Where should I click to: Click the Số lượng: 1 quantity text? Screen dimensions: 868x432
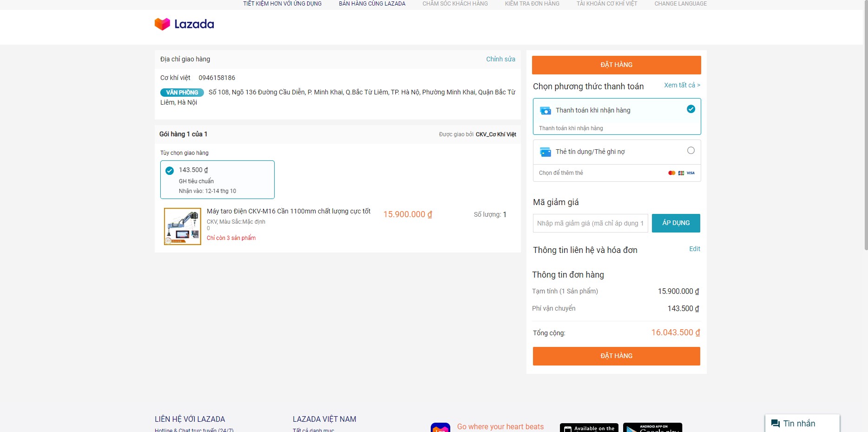click(490, 214)
